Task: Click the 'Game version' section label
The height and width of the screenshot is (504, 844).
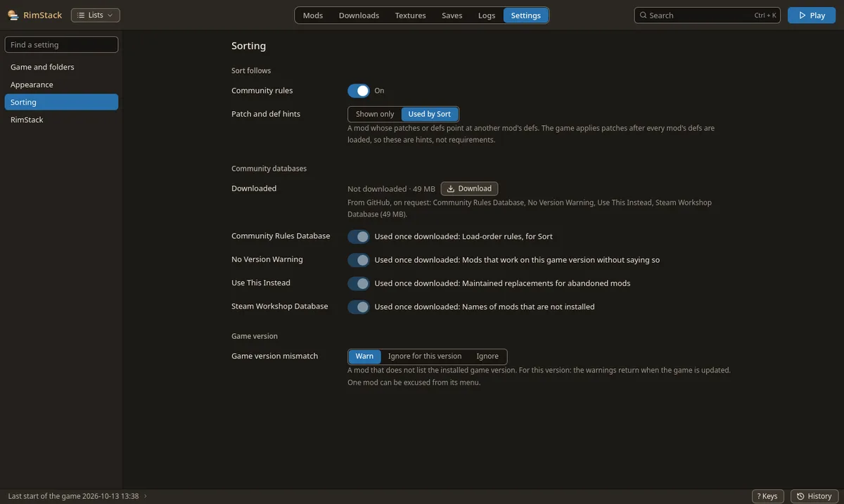Action: click(x=255, y=336)
